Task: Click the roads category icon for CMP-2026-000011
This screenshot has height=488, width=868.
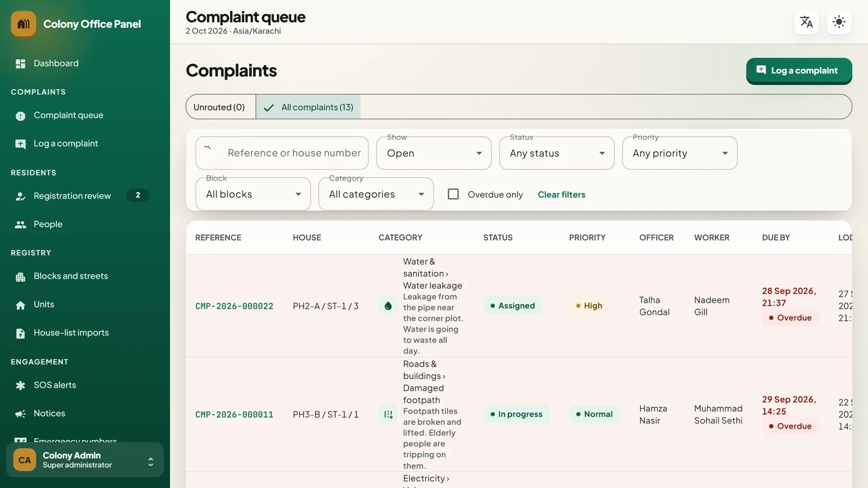Action: (x=388, y=414)
